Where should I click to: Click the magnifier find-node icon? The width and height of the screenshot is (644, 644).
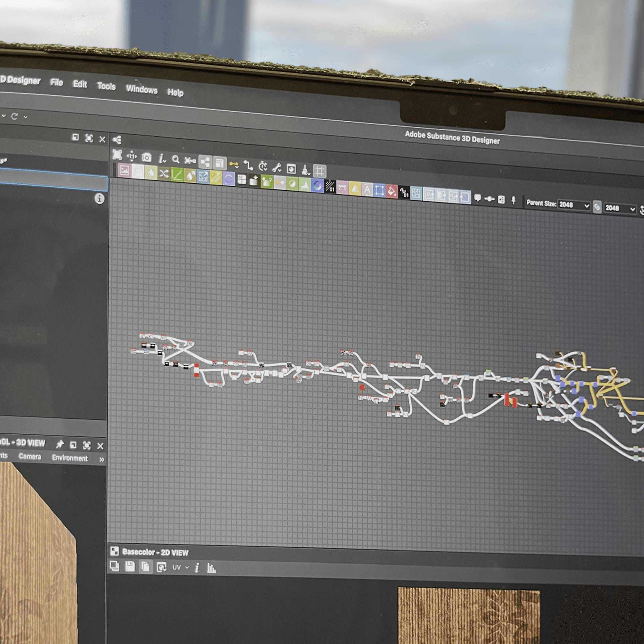pos(176,159)
